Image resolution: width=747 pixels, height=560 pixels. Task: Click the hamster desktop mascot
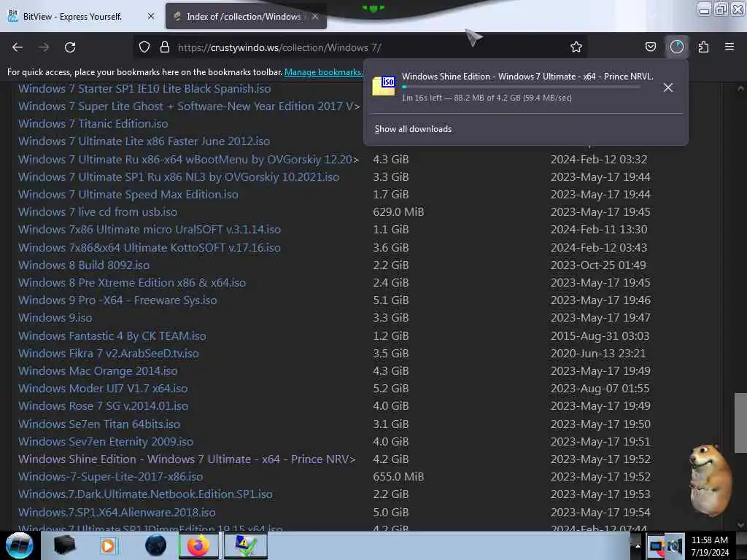pos(710,480)
